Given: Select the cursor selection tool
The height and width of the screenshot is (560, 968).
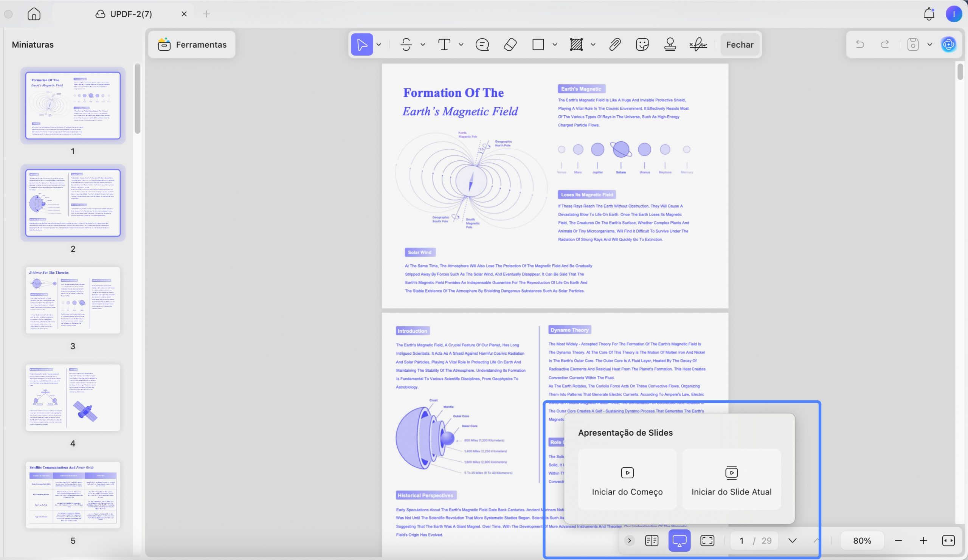Looking at the screenshot, I should (x=361, y=45).
